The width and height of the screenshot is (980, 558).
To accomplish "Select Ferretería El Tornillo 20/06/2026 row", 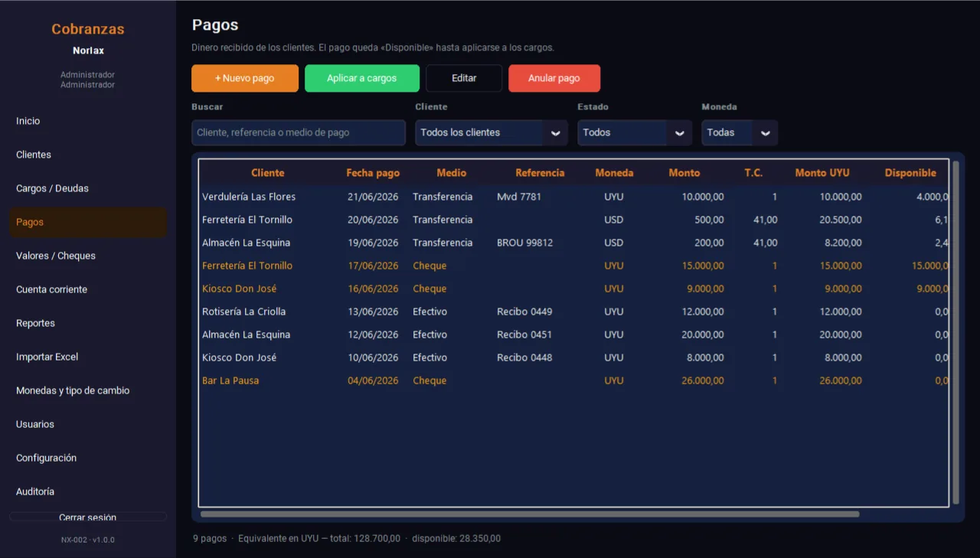I will pos(574,220).
